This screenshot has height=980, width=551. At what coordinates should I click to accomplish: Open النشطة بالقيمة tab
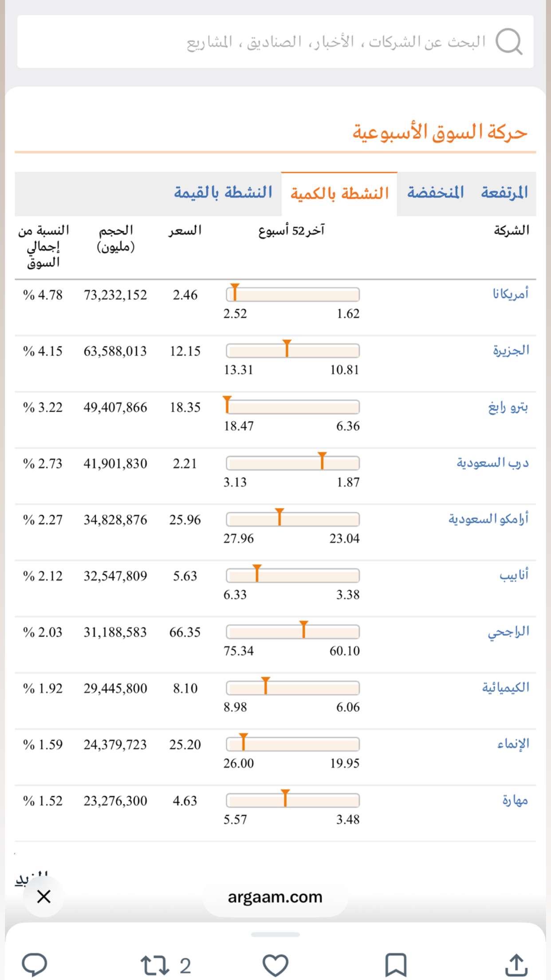click(223, 193)
